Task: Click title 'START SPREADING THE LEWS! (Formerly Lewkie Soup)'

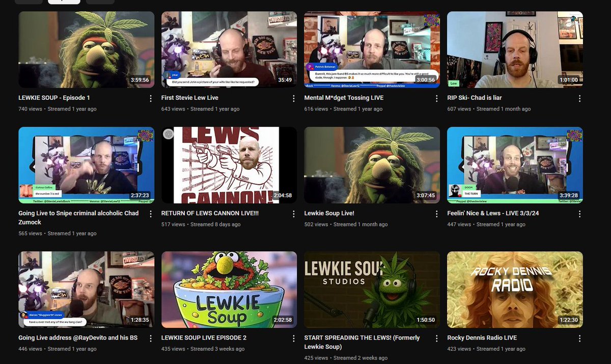Action: click(362, 342)
